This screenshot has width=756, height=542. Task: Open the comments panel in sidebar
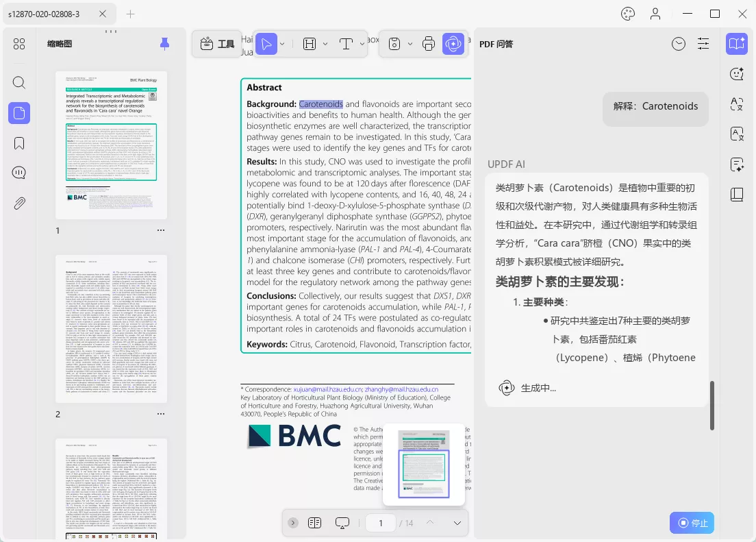tap(18, 172)
